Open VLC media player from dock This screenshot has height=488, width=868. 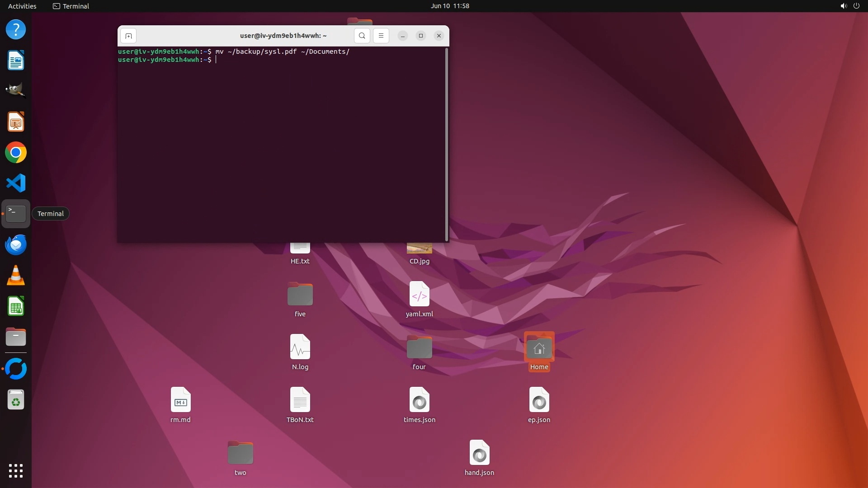pyautogui.click(x=16, y=276)
